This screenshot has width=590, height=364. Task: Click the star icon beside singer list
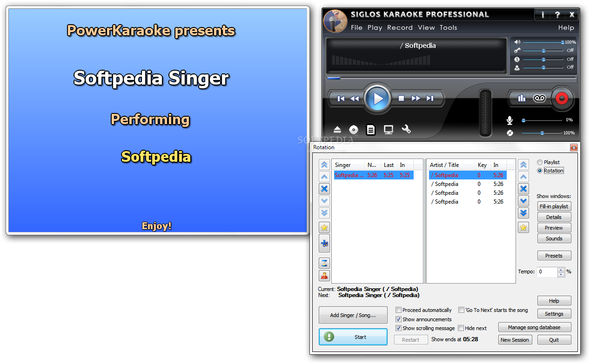click(x=324, y=227)
